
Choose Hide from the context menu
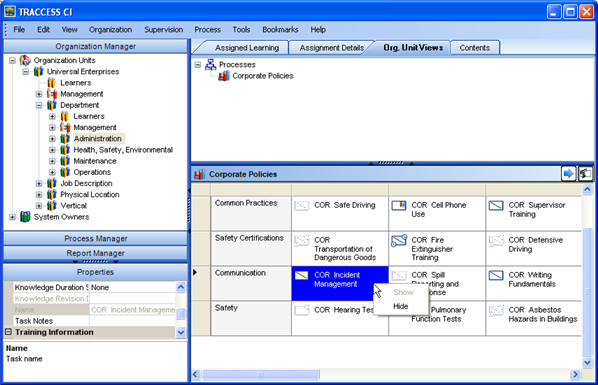point(401,306)
